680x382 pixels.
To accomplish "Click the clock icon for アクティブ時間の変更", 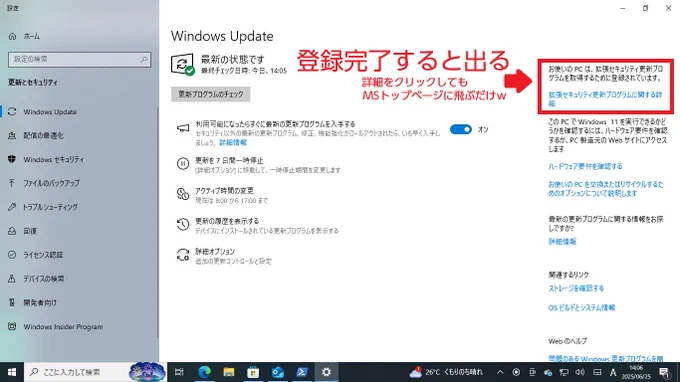I will (183, 194).
